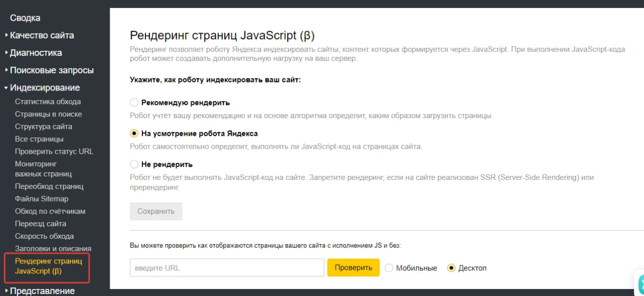
Task: Expand the "Представление" sidebar section
Action: (x=42, y=291)
